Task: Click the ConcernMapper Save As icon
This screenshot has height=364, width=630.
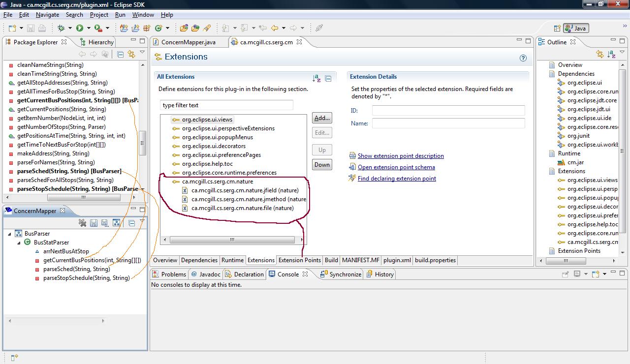Action: point(104,223)
